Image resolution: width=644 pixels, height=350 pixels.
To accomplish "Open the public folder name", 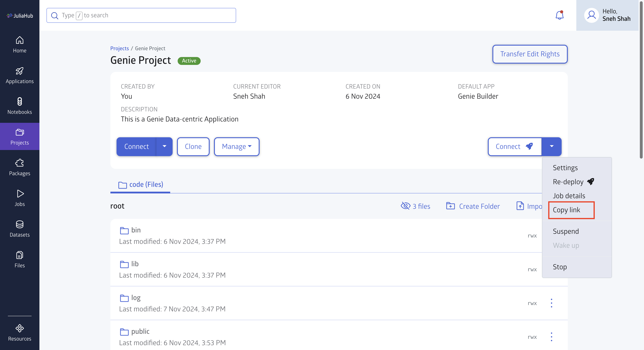I will pyautogui.click(x=140, y=332).
